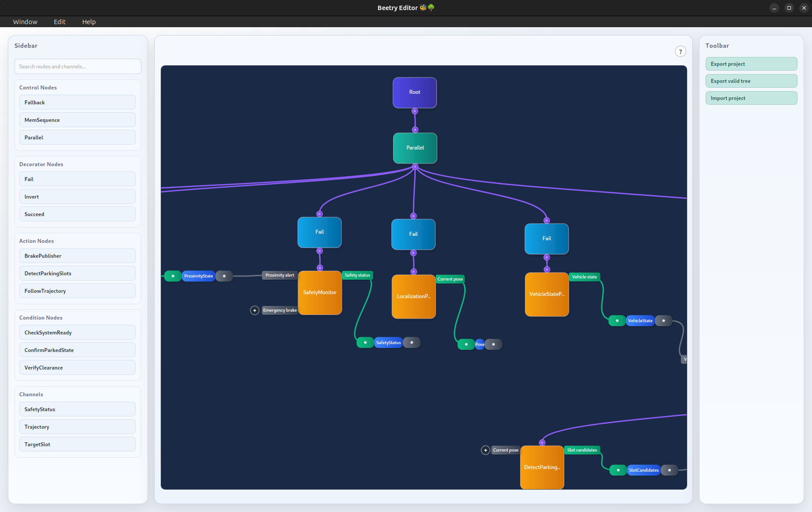
Task: Click the plus icon beside Current pose input
Action: [x=485, y=450]
